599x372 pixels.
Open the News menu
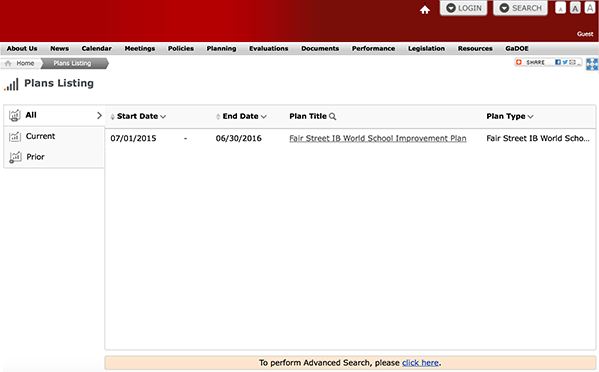point(60,49)
